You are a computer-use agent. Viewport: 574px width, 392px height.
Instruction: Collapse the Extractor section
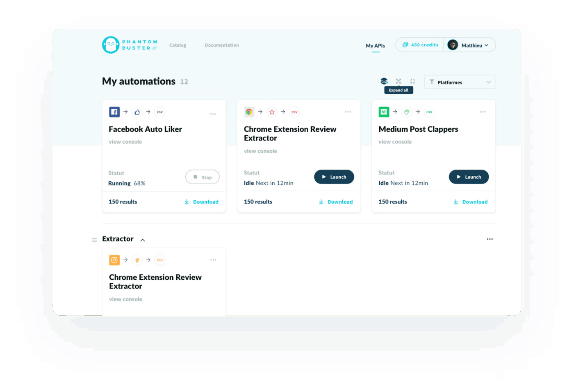coord(143,240)
